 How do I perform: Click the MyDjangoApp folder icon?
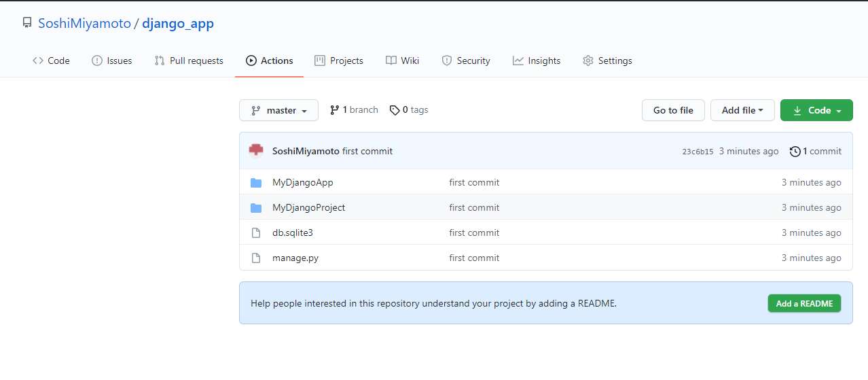(256, 182)
